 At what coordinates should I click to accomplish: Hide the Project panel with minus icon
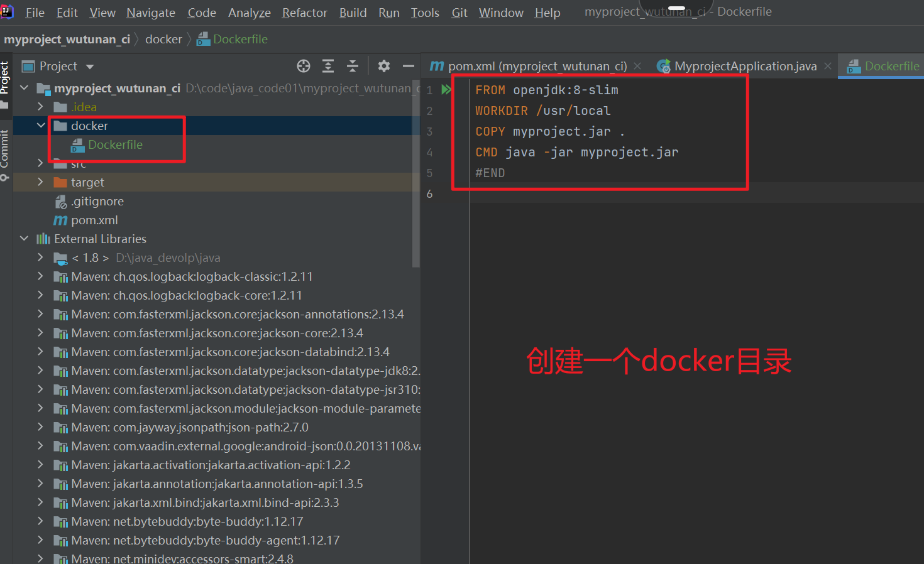click(409, 66)
